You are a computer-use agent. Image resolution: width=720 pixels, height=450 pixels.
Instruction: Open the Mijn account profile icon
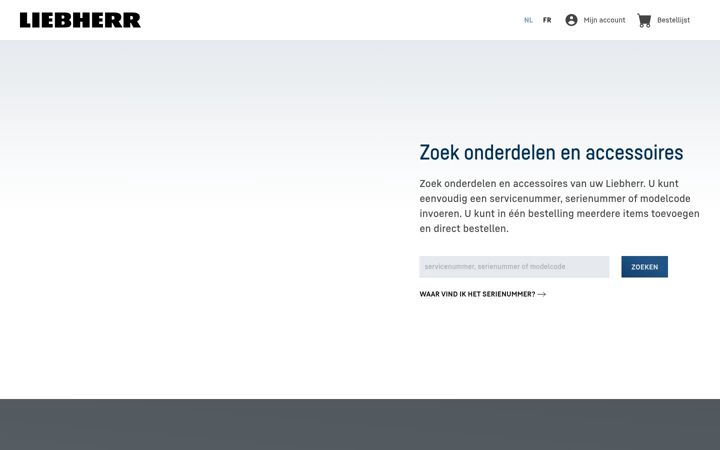571,20
